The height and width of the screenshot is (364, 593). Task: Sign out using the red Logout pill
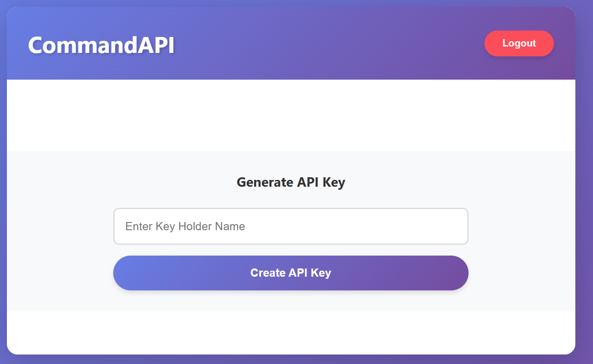[519, 43]
